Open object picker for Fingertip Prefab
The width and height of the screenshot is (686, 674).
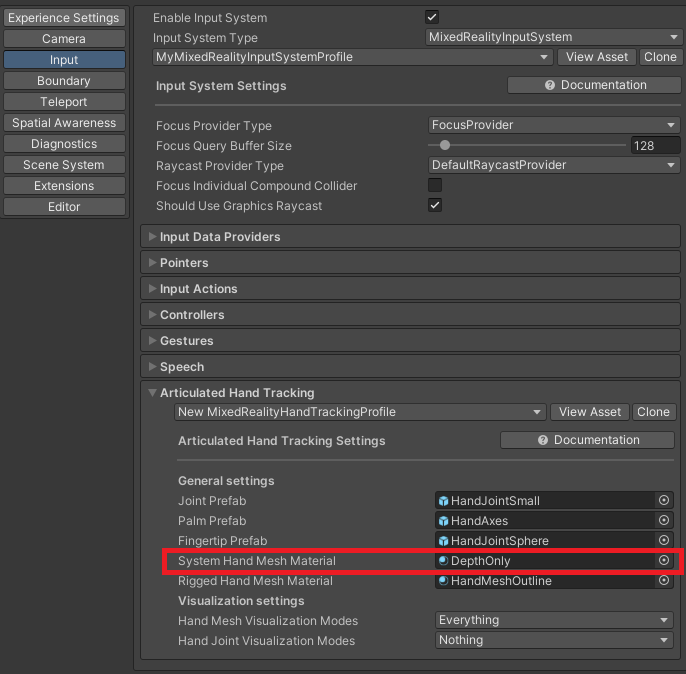click(x=664, y=540)
